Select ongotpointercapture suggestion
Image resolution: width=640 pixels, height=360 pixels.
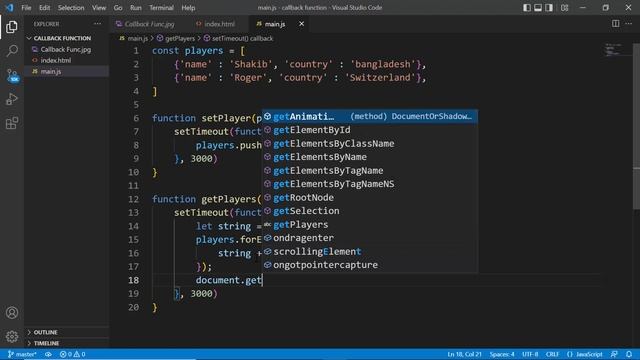tap(370, 264)
